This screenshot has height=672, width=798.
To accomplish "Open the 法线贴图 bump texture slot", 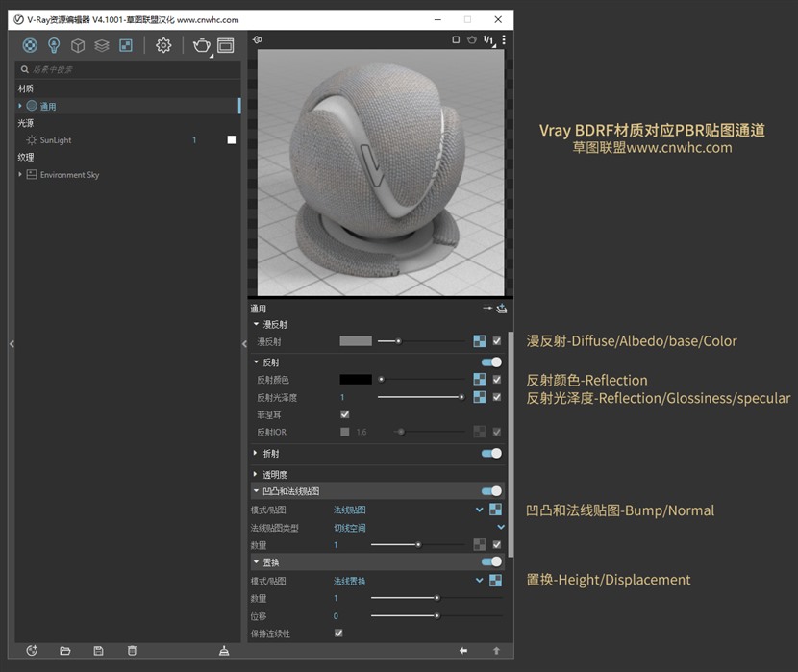I will click(x=495, y=510).
